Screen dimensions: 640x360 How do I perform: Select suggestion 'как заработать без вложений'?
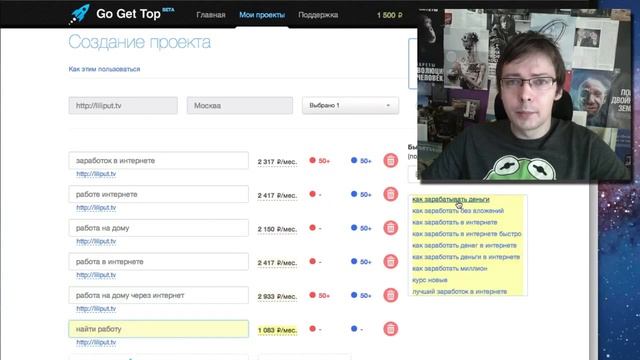point(458,211)
